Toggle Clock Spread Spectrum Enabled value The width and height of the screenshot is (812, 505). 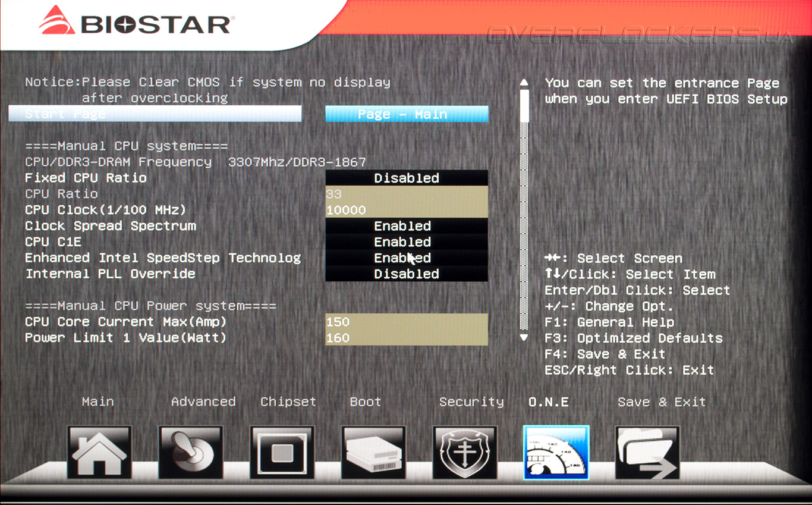(407, 226)
